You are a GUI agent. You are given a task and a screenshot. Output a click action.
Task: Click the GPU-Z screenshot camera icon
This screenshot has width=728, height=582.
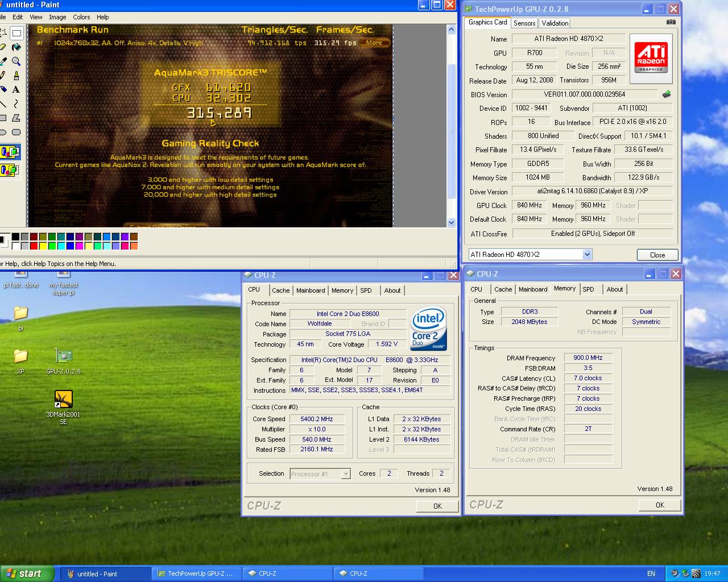[671, 22]
